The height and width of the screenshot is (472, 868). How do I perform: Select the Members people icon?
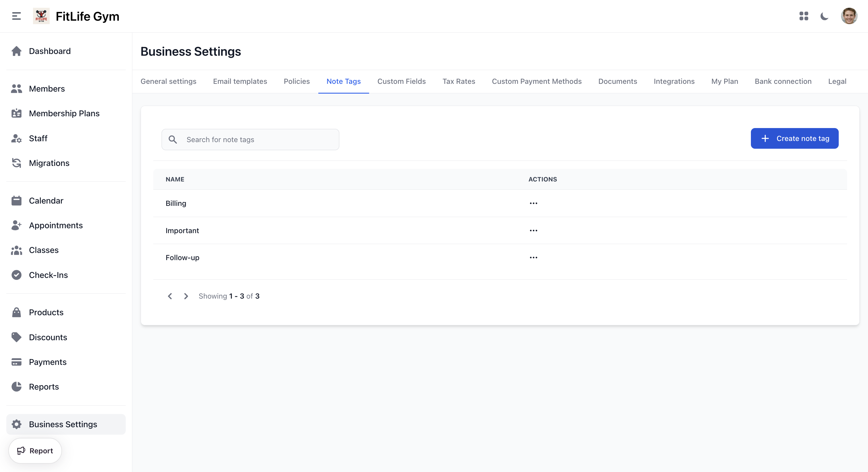tap(16, 88)
